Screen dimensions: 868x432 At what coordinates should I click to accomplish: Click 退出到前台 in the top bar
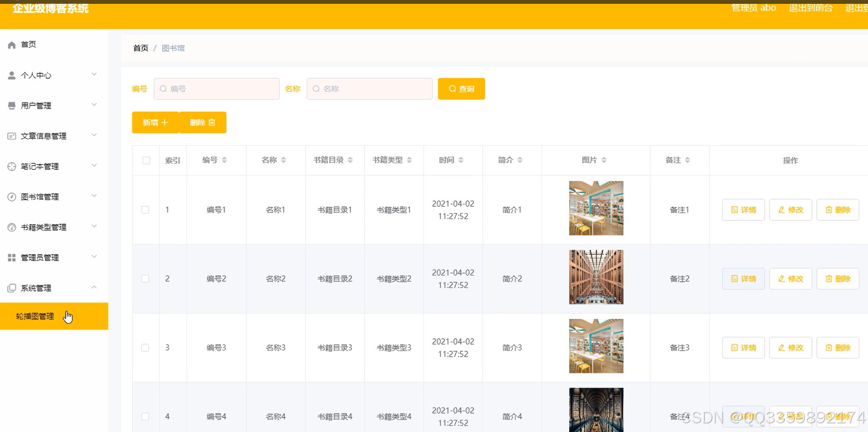(x=811, y=8)
